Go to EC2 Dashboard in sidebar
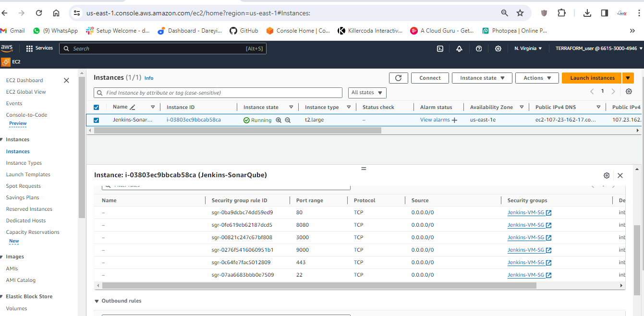This screenshot has height=316, width=644. (x=24, y=80)
